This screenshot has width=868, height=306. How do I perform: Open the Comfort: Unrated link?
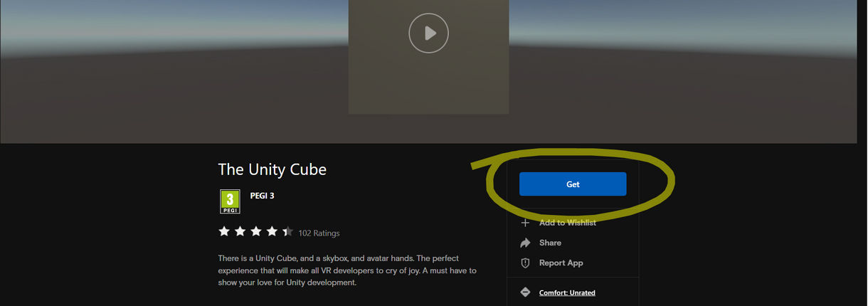tap(567, 292)
